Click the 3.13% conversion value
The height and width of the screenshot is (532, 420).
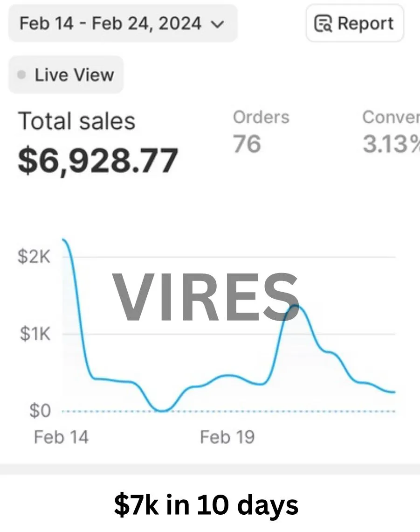[391, 144]
